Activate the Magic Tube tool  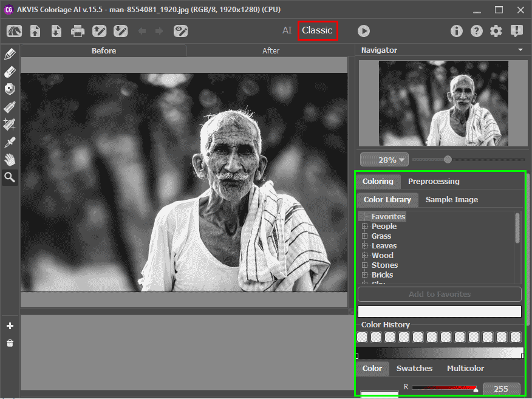(10, 125)
